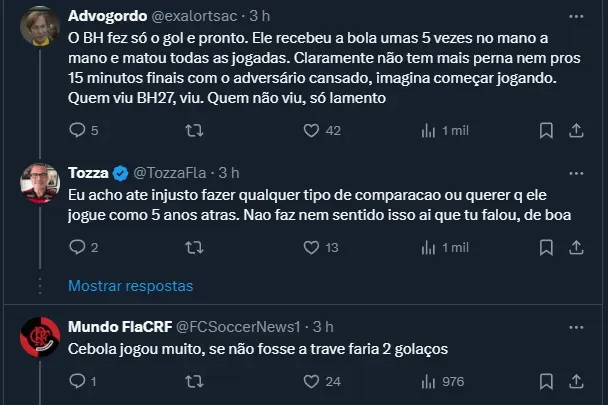Reply to Tozza's tweet

[x=77, y=247]
